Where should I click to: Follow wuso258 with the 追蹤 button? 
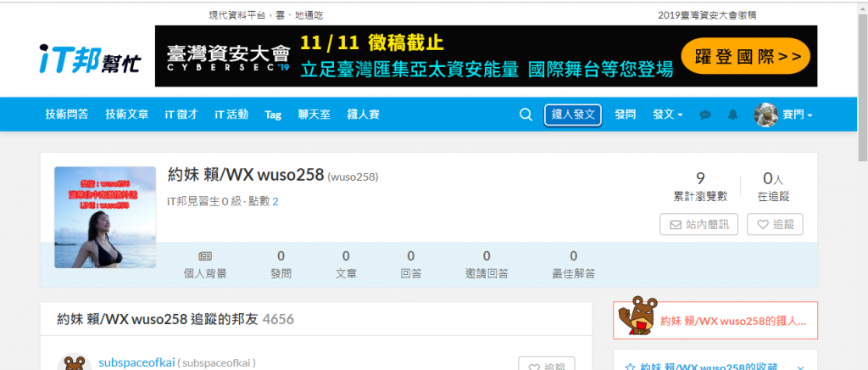point(775,224)
